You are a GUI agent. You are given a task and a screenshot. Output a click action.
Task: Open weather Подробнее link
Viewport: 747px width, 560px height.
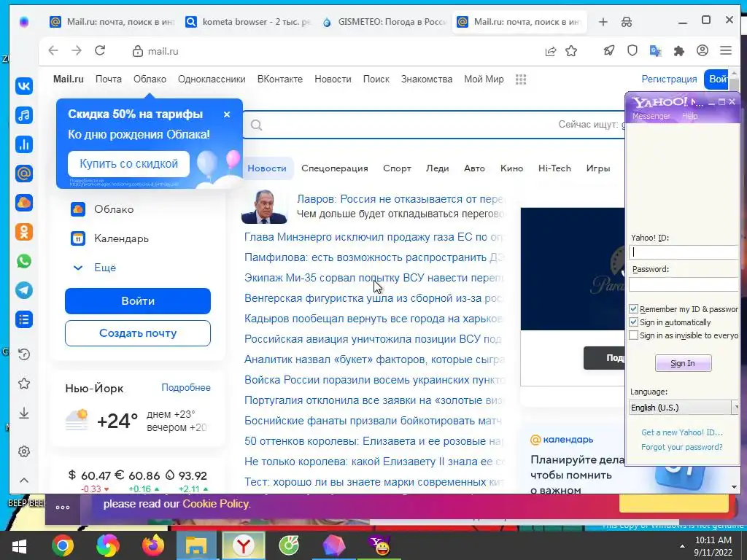coord(186,388)
